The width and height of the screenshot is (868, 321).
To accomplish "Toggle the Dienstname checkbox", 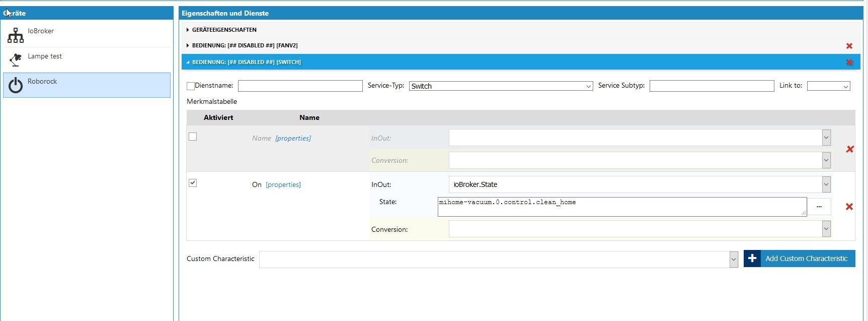I will click(191, 86).
